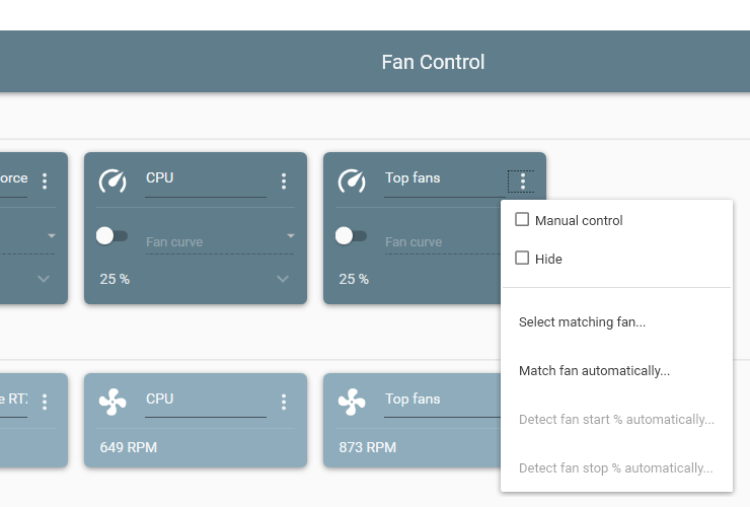This screenshot has height=507, width=750.
Task: Open the CPU Fan curve dropdown
Action: 220,238
